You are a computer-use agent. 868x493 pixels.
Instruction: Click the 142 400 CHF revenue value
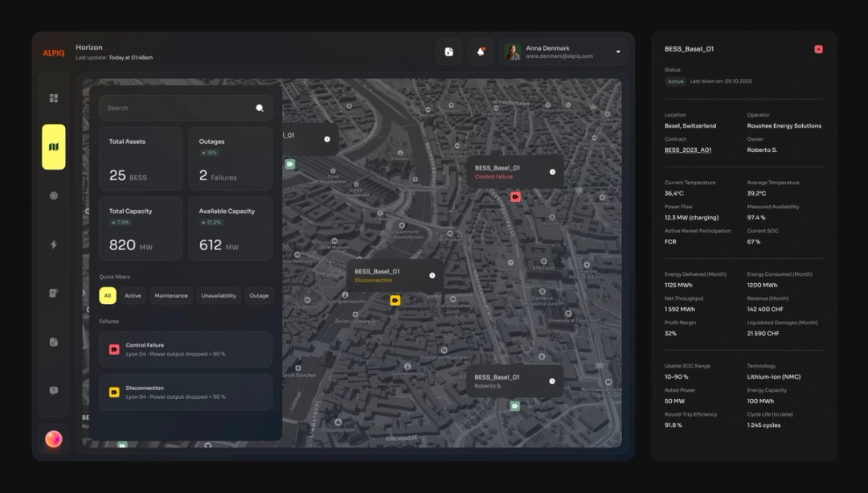pyautogui.click(x=765, y=309)
